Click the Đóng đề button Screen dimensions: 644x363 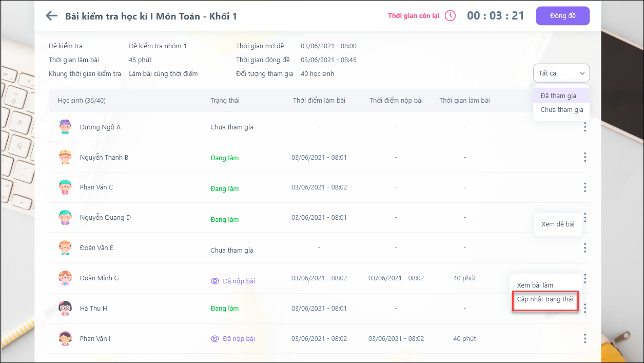click(x=562, y=15)
